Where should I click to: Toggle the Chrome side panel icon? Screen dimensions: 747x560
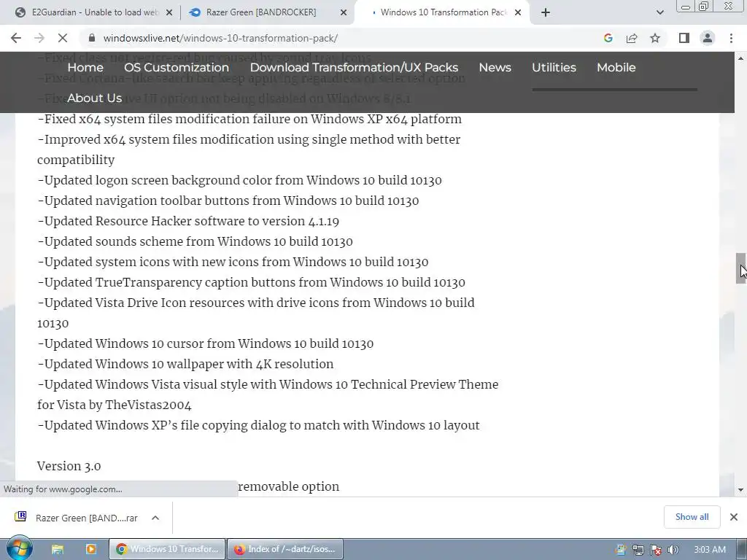tap(684, 38)
